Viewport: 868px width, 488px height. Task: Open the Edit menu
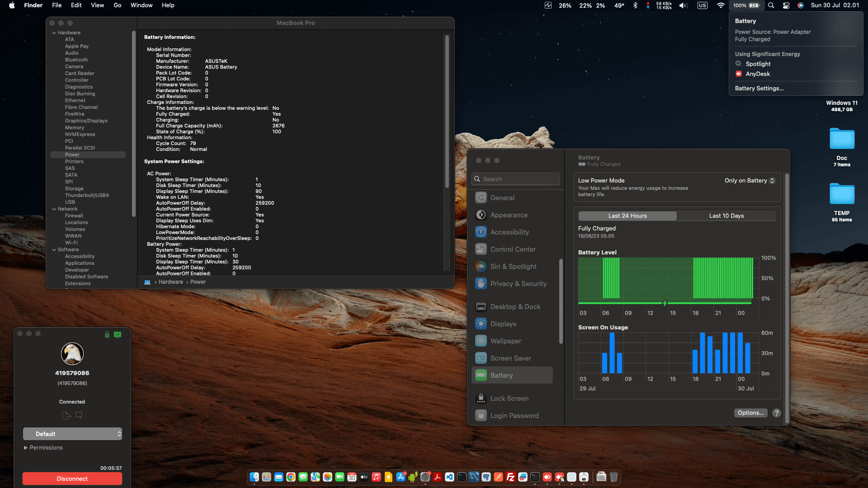[x=76, y=5]
